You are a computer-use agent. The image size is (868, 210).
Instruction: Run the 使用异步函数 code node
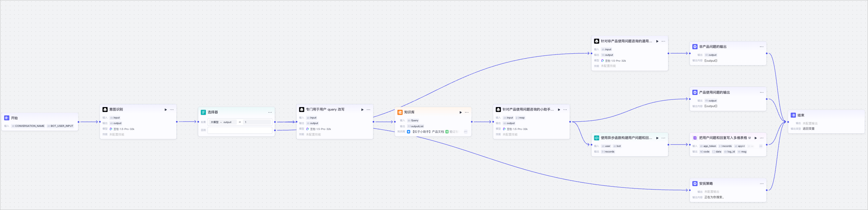tap(657, 138)
